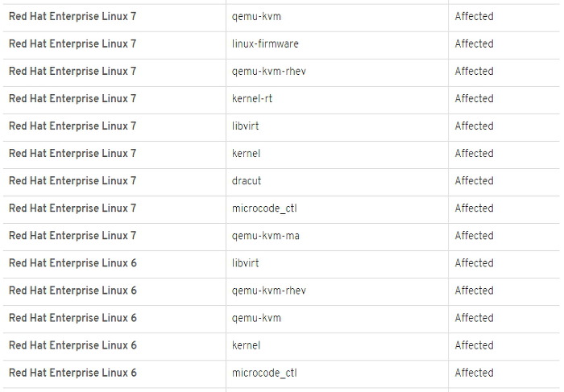Select libvirt in the Enterprise Linux 6 row
564x392 pixels.
click(245, 263)
